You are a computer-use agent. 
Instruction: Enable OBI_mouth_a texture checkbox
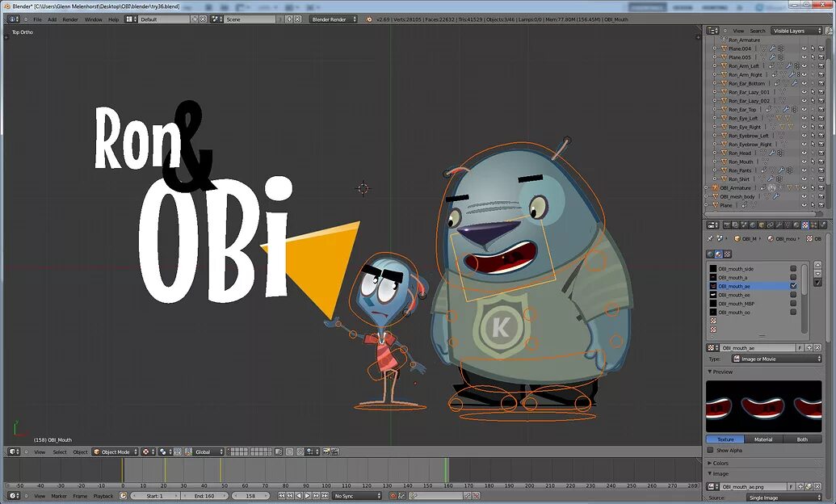pos(793,277)
